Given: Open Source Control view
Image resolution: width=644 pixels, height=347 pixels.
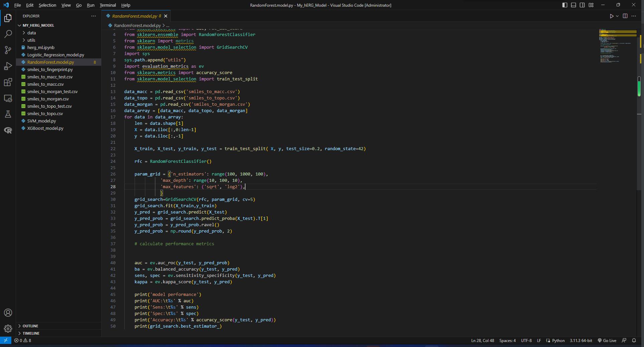Looking at the screenshot, I should [8, 50].
